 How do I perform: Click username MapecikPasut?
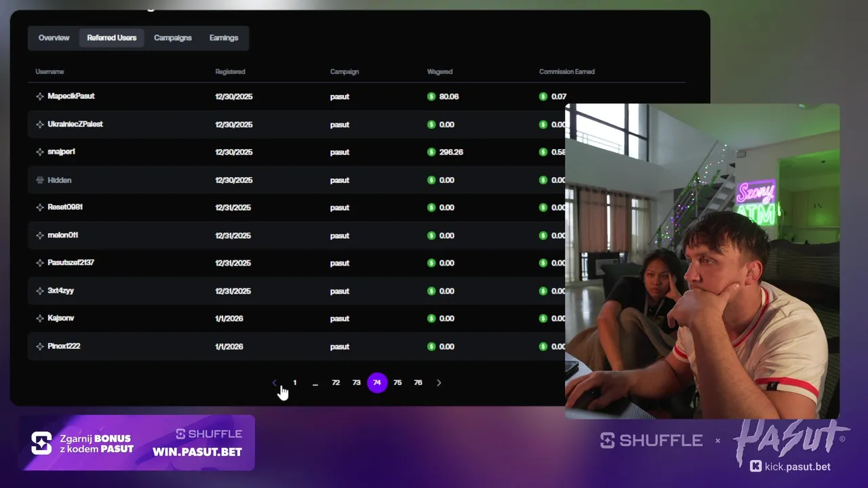click(x=71, y=96)
